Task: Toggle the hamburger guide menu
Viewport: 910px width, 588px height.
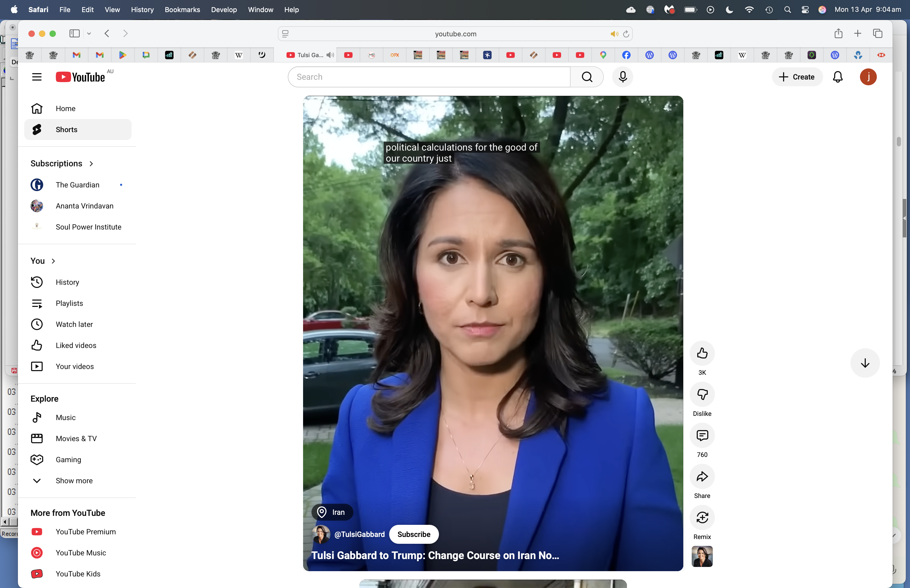Action: [x=37, y=77]
